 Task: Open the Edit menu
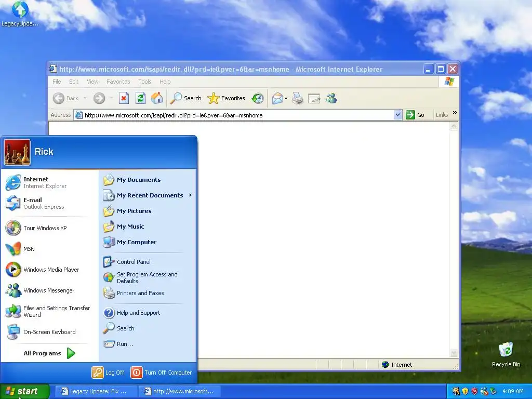click(x=74, y=82)
